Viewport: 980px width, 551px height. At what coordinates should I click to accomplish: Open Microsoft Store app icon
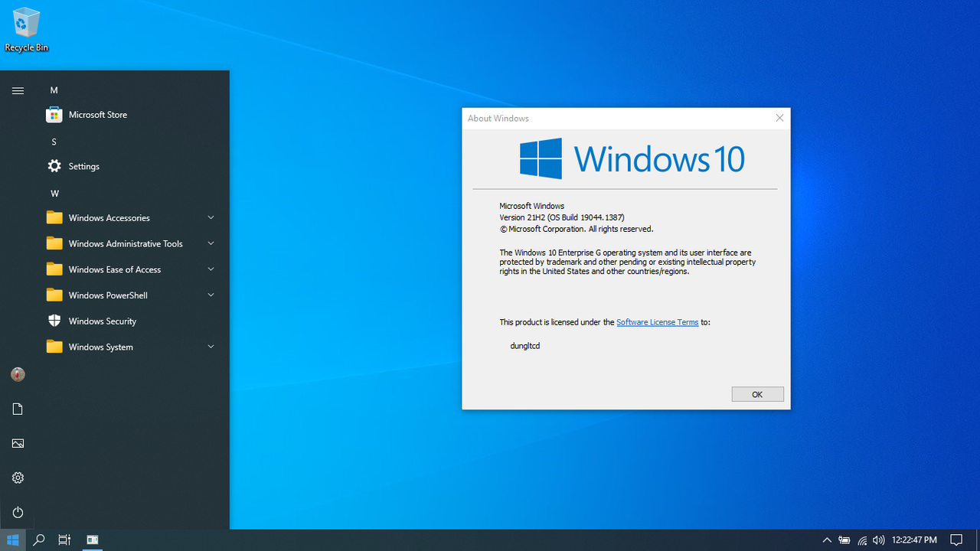[54, 115]
